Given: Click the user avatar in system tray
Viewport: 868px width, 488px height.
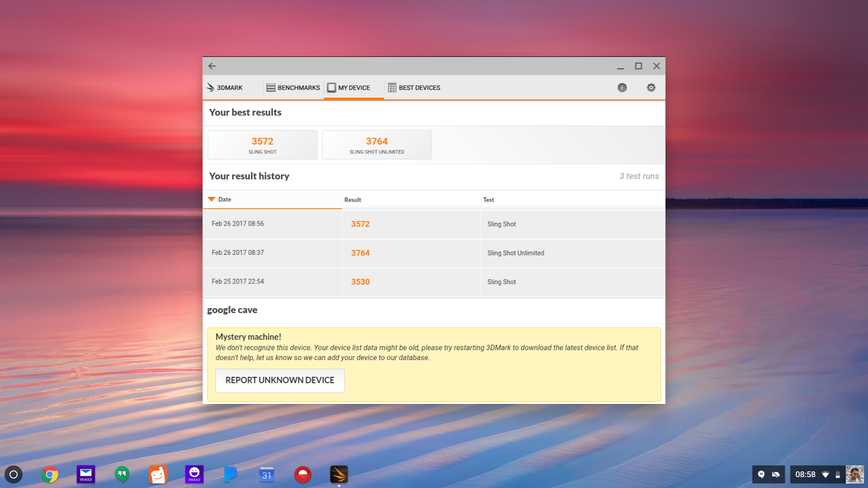Looking at the screenshot, I should click(854, 474).
